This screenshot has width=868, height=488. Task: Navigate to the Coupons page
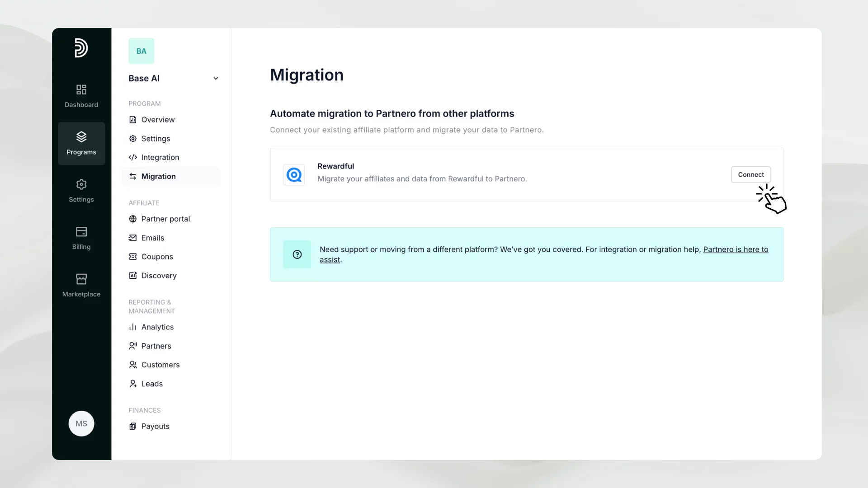pos(157,257)
